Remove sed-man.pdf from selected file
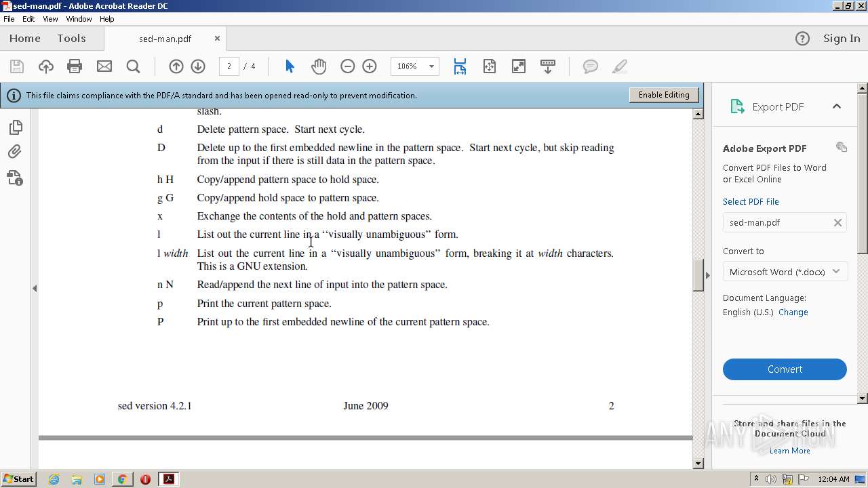Image resolution: width=868 pixels, height=488 pixels. (x=837, y=222)
